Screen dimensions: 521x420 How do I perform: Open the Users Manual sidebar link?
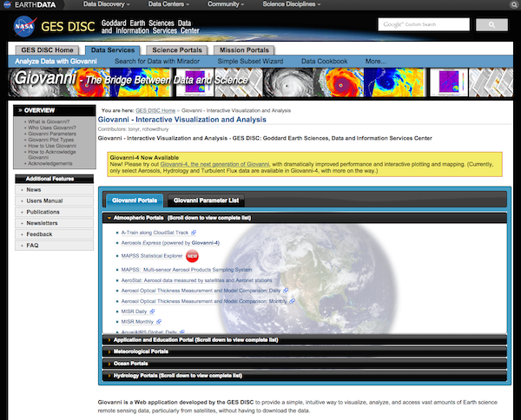[x=43, y=200]
